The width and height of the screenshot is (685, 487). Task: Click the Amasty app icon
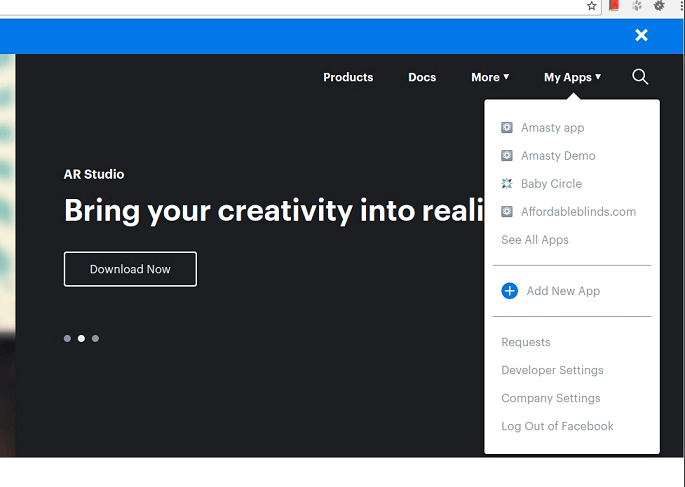click(507, 128)
